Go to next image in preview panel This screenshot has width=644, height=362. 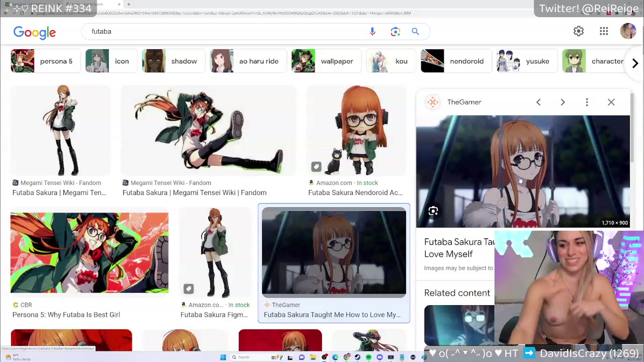pyautogui.click(x=563, y=102)
